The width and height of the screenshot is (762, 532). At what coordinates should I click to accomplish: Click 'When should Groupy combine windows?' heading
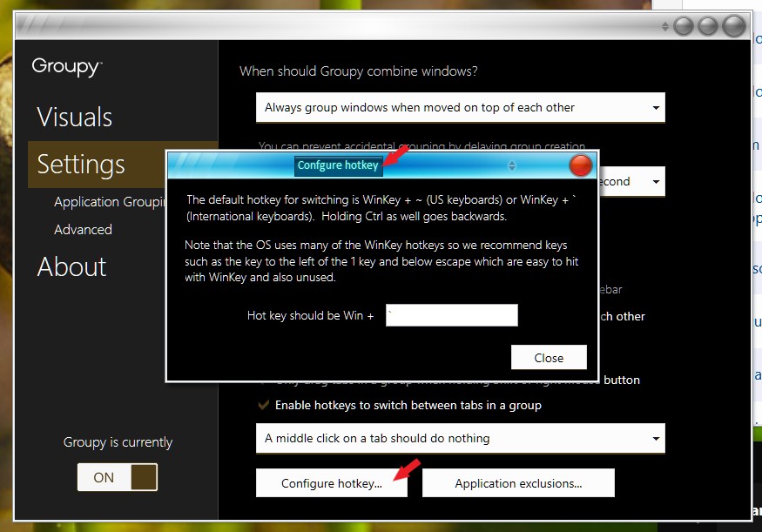358,71
